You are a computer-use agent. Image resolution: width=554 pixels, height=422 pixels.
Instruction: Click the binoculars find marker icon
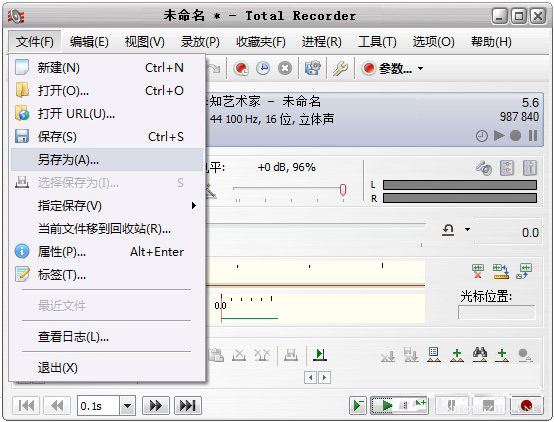(480, 354)
